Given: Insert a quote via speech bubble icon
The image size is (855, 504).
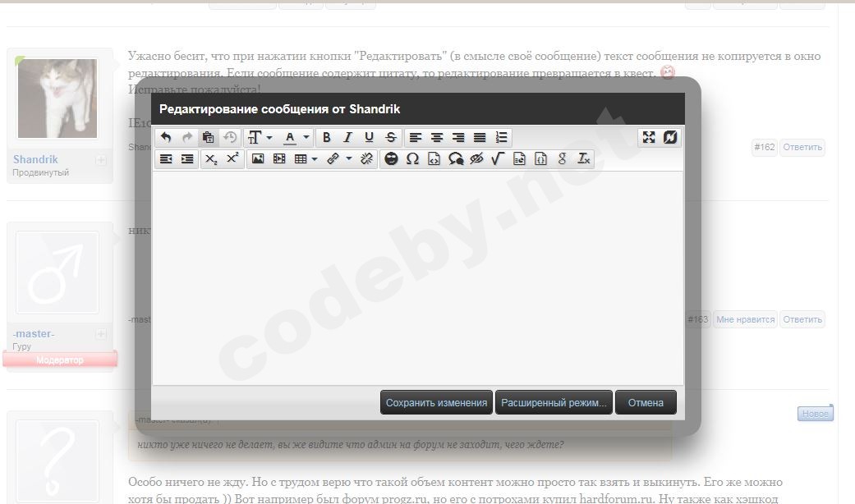Looking at the screenshot, I should (455, 158).
